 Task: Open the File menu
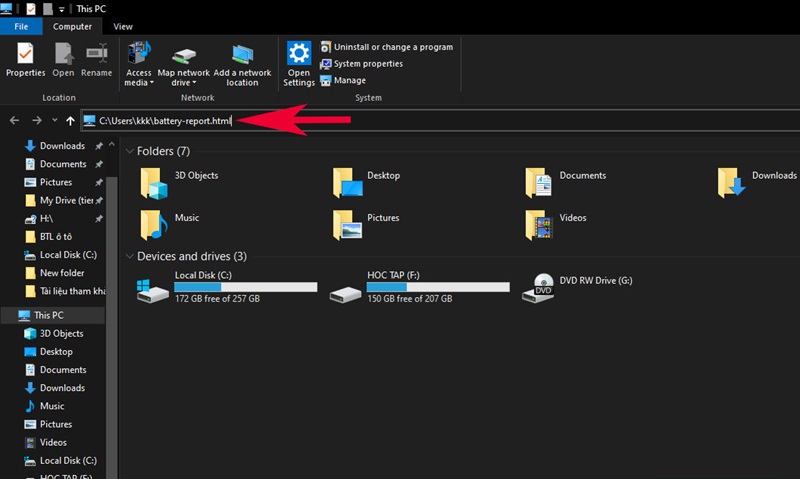click(x=21, y=27)
